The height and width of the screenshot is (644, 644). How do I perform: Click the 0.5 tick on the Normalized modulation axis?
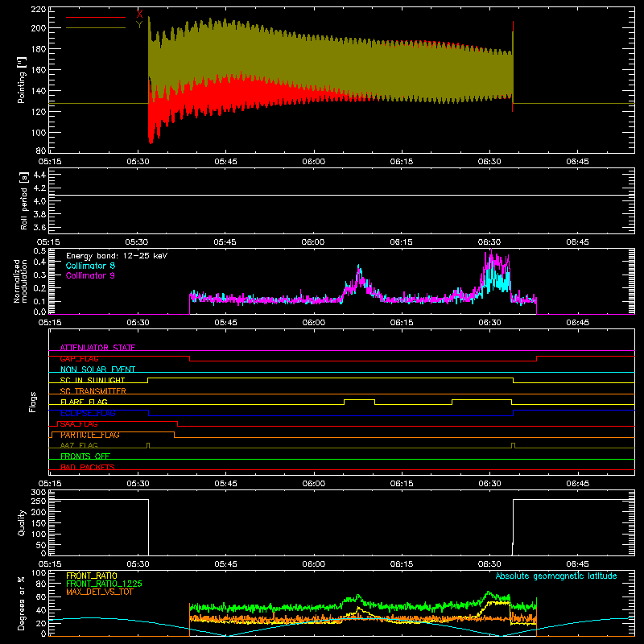click(39, 250)
